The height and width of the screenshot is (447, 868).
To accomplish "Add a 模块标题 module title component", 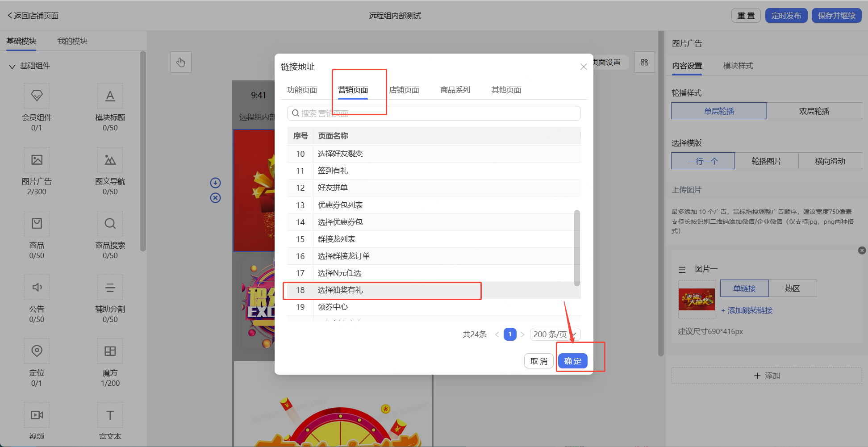I will [110, 96].
